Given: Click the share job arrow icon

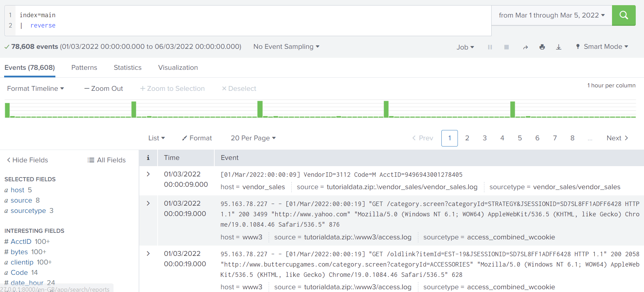Looking at the screenshot, I should tap(525, 47).
